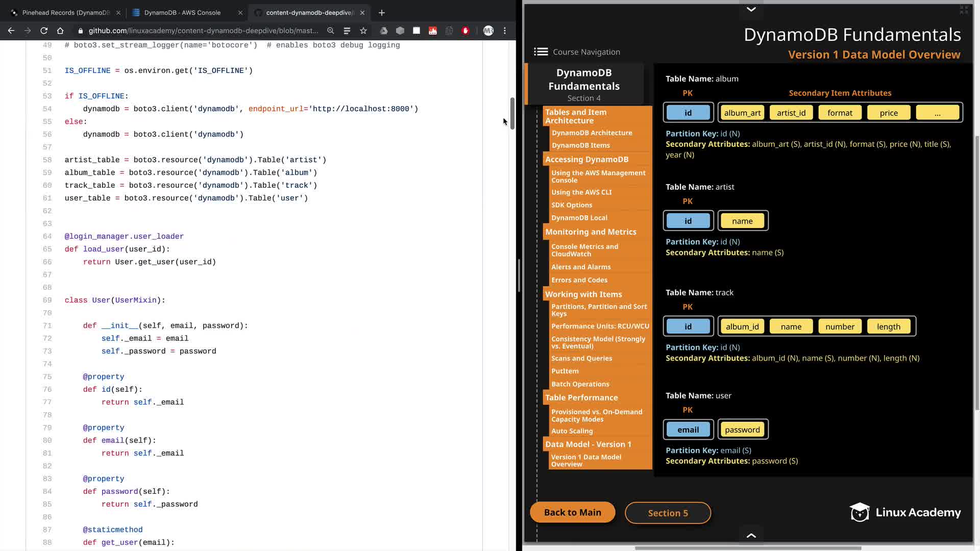Open Chrome three-dot menu
This screenshot has width=980, height=551.
click(505, 31)
